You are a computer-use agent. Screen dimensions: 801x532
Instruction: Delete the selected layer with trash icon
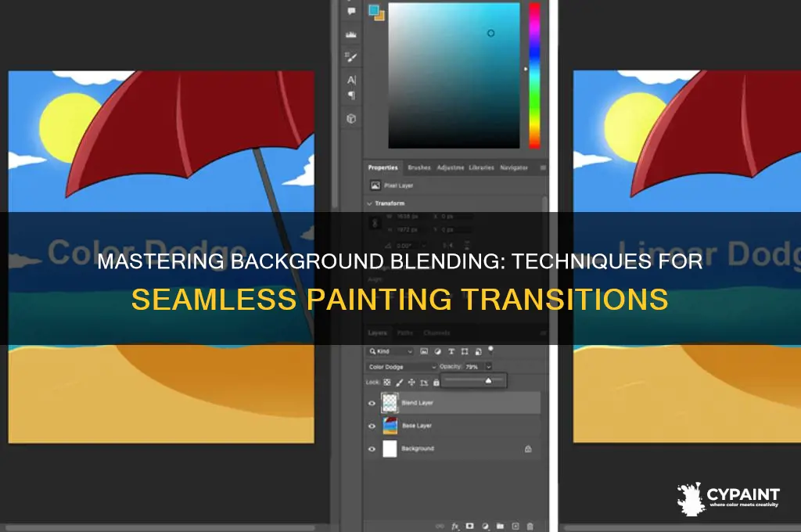click(530, 526)
